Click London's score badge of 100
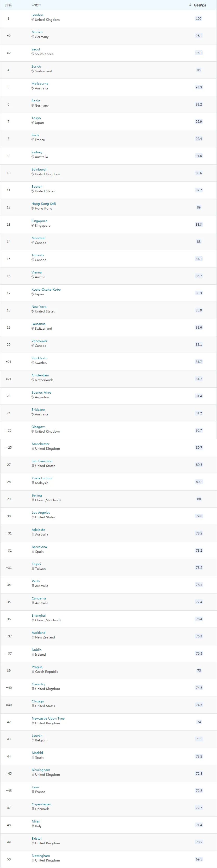217x868 pixels. [x=199, y=18]
